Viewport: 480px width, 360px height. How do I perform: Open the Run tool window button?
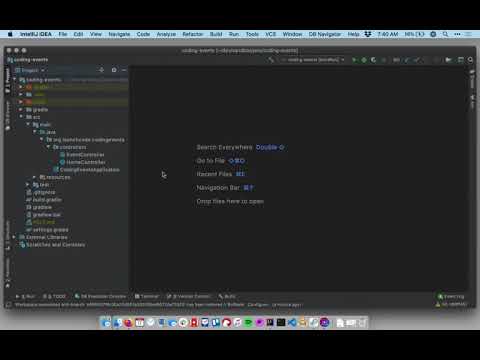(x=25, y=296)
